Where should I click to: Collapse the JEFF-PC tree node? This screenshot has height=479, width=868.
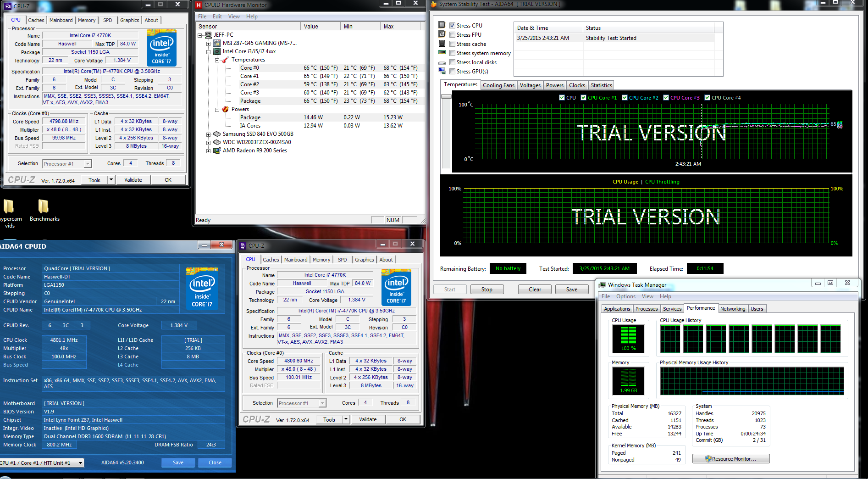[x=200, y=35]
